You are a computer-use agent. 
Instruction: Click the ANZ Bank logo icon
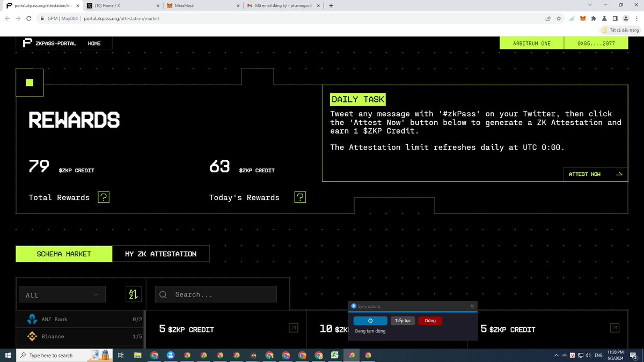(32, 319)
